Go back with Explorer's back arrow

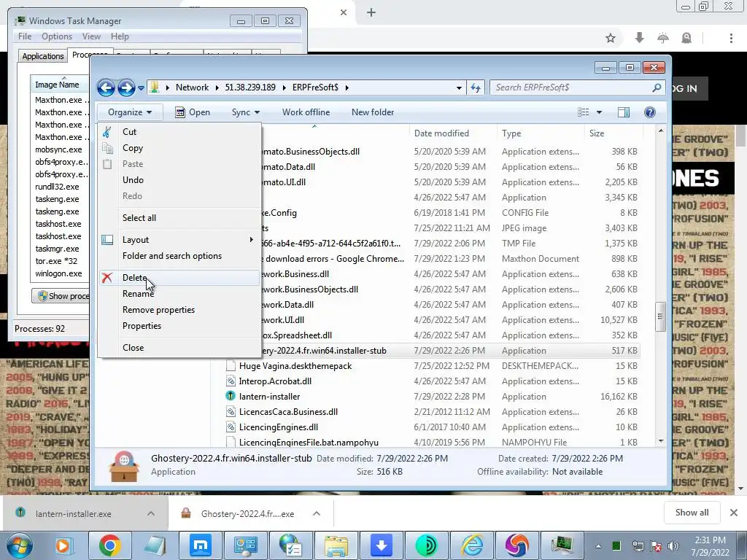point(106,87)
